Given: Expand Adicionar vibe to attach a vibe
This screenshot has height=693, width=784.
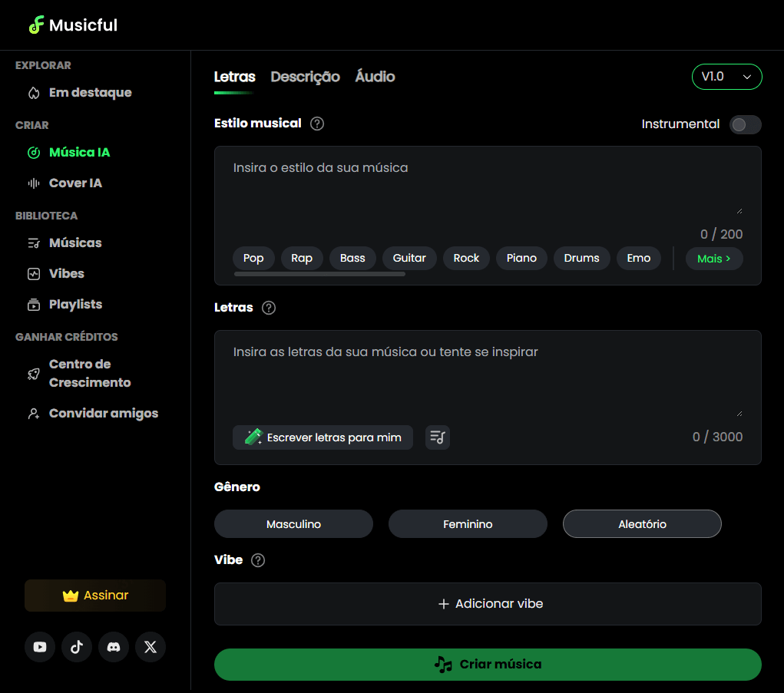Looking at the screenshot, I should click(488, 604).
